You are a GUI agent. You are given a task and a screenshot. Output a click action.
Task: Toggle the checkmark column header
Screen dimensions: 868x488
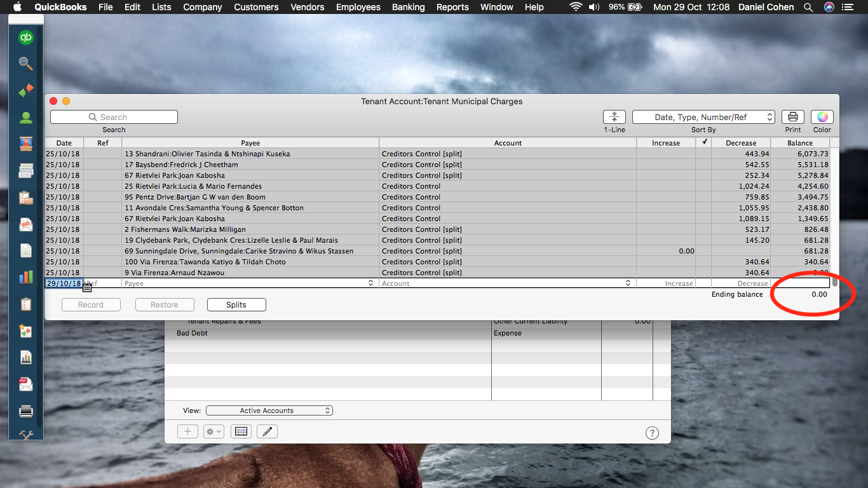pyautogui.click(x=705, y=142)
